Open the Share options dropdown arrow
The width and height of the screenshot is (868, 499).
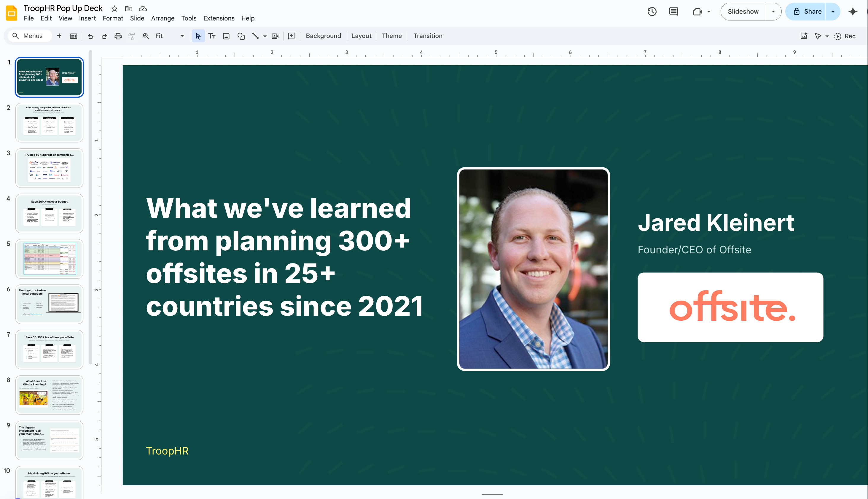pos(833,12)
